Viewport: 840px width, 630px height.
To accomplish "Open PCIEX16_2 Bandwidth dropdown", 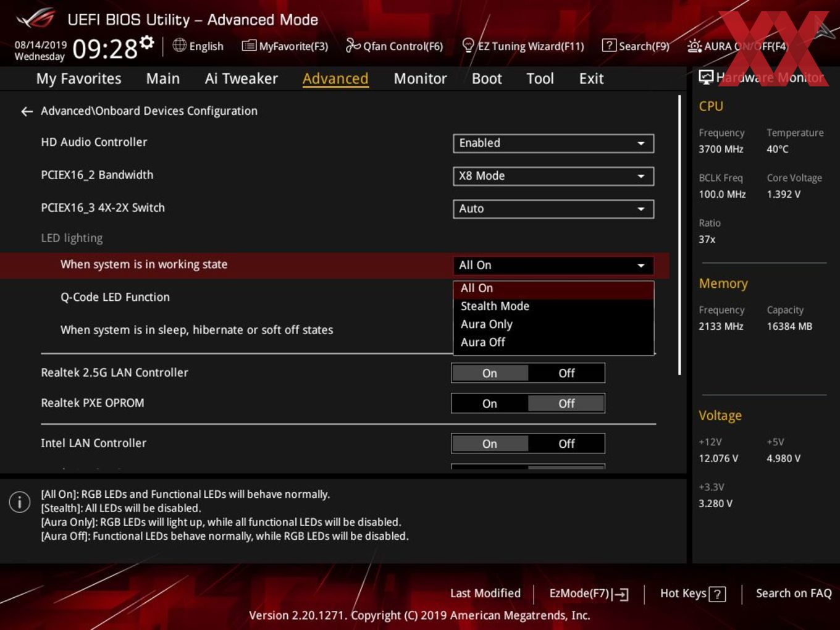I will click(x=553, y=176).
